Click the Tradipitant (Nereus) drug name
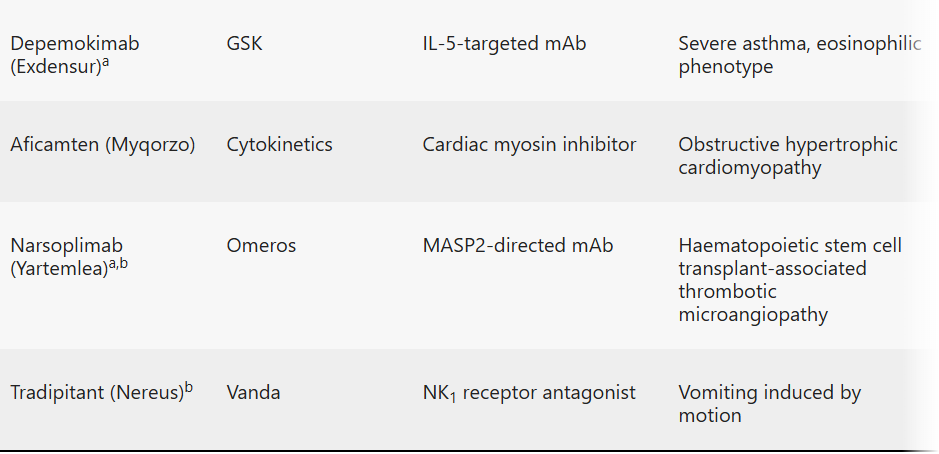Image resolution: width=939 pixels, height=454 pixels. tap(96, 393)
